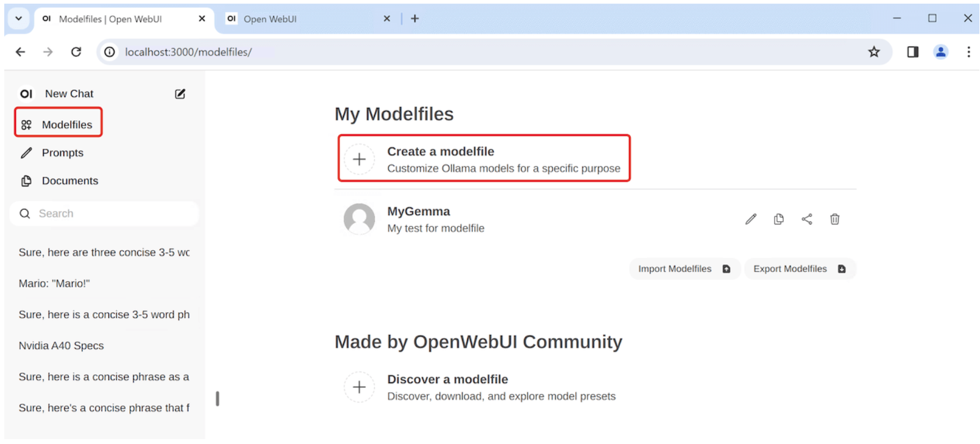Open the browser side panel

pyautogui.click(x=913, y=52)
